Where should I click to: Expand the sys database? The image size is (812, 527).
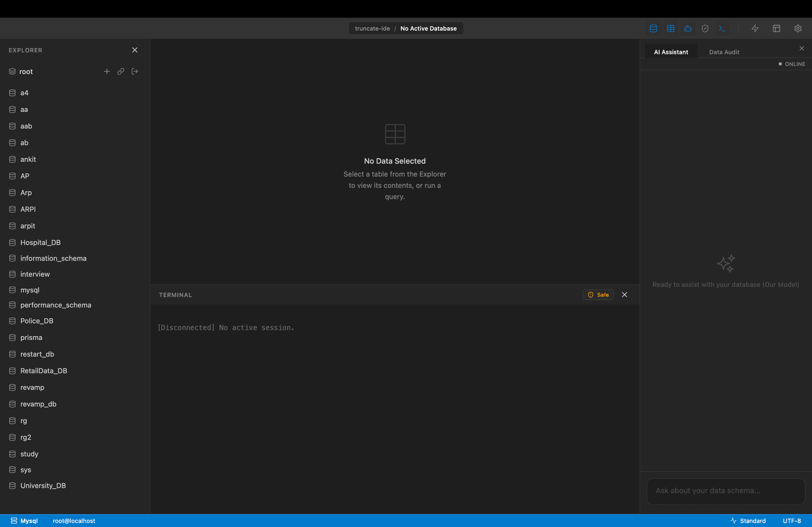click(75, 469)
